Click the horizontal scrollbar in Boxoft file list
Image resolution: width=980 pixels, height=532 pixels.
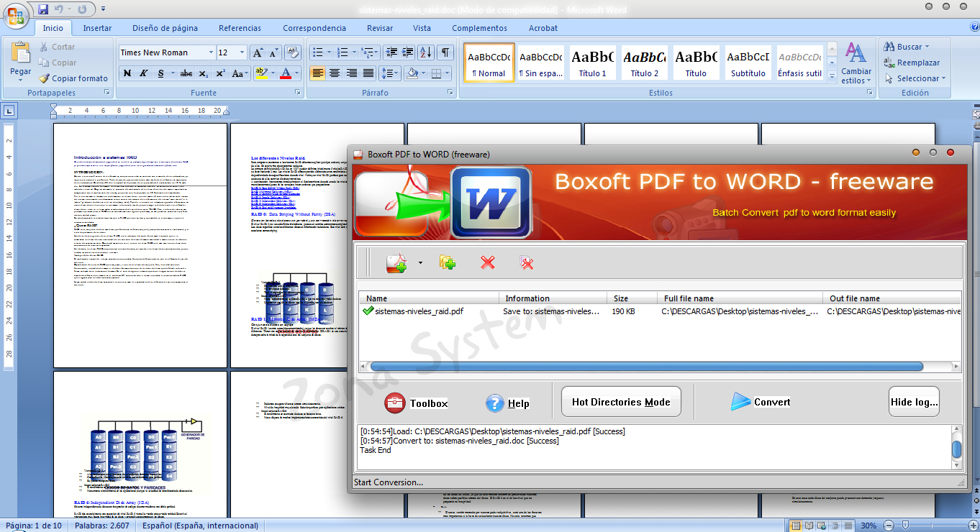[646, 367]
